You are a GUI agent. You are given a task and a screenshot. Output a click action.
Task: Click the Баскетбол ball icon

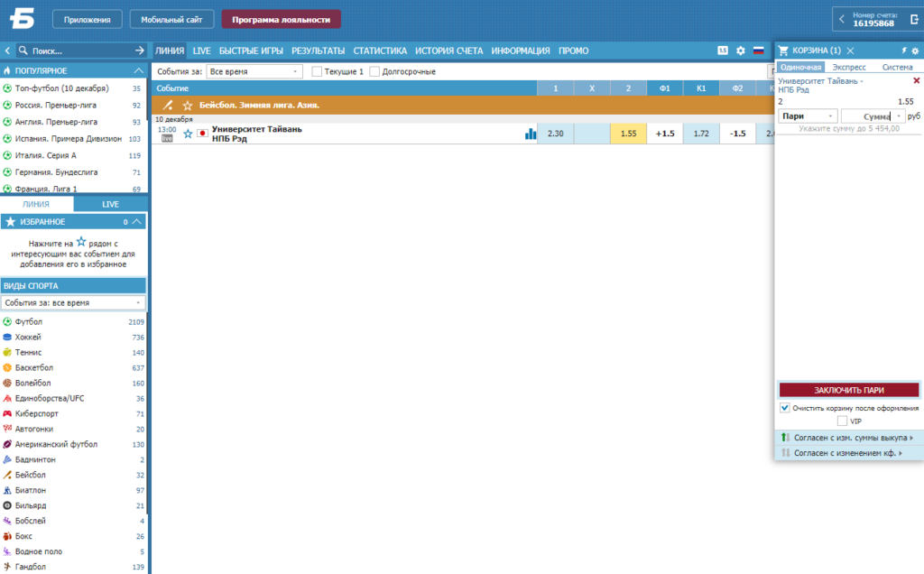pyautogui.click(x=7, y=367)
